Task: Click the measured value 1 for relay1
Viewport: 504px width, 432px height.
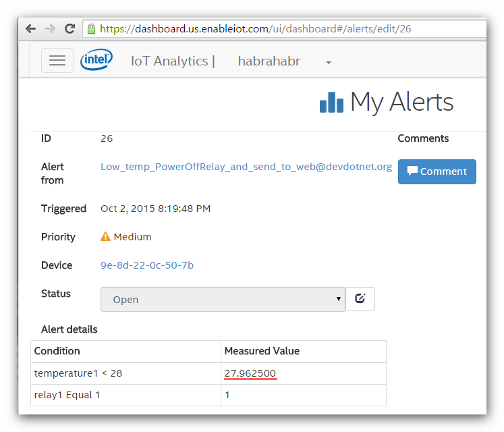Action: pyautogui.click(x=227, y=395)
